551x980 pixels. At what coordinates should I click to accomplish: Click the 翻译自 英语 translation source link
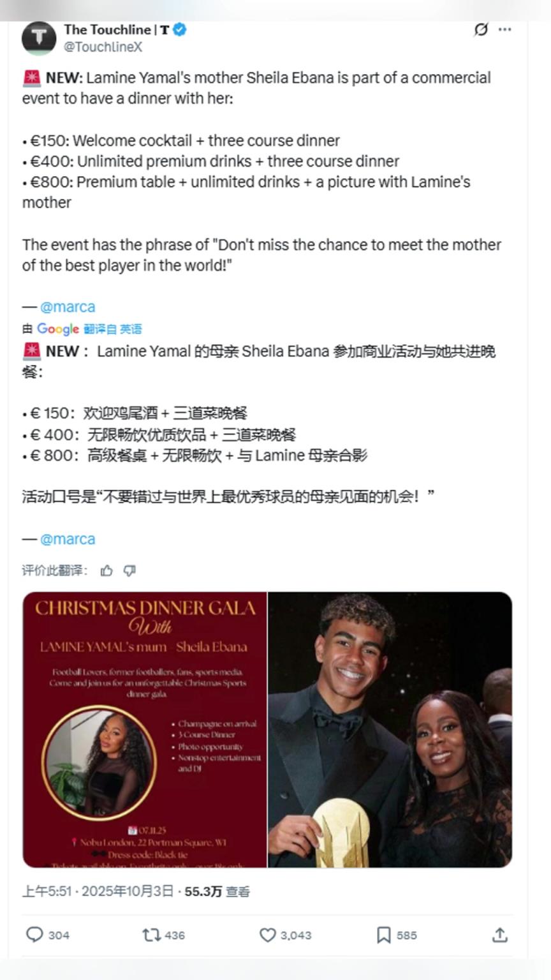click(x=113, y=329)
